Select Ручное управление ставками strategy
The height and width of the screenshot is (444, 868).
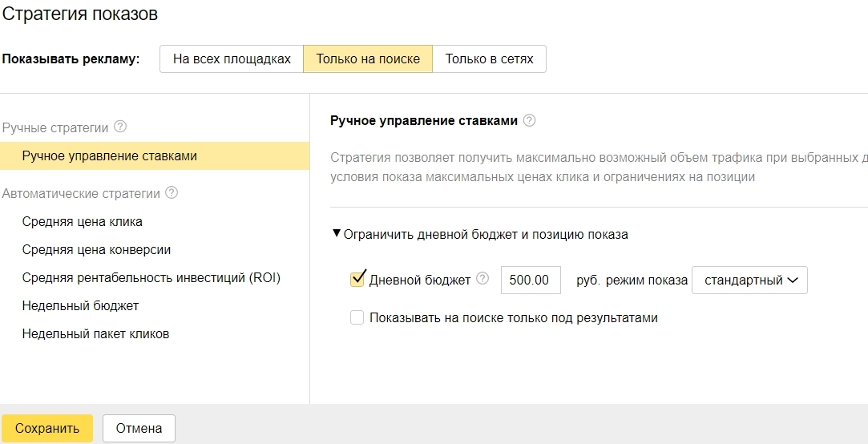coord(110,156)
